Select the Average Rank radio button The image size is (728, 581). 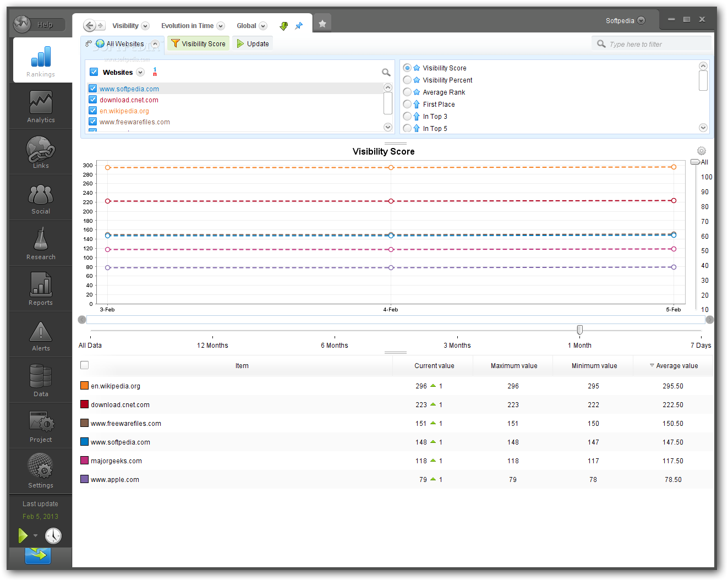407,92
